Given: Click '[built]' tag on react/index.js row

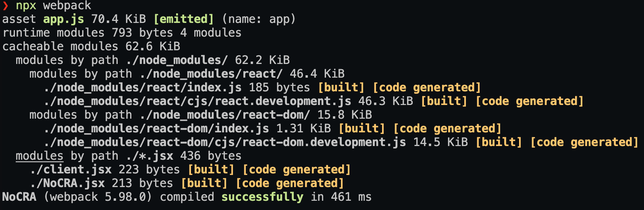Looking at the screenshot, I should pos(341,88).
